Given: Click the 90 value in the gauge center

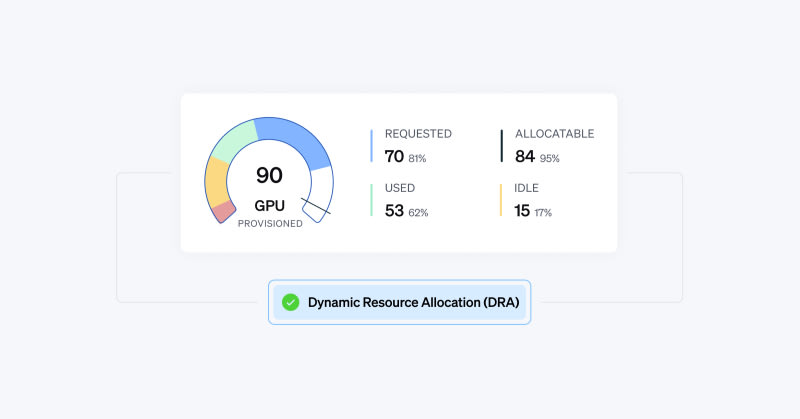Looking at the screenshot, I should tap(269, 175).
